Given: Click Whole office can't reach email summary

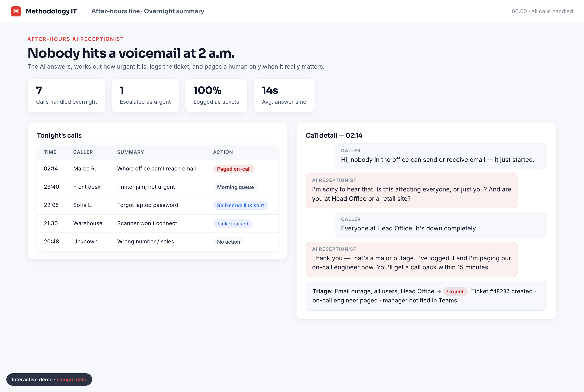Looking at the screenshot, I should (x=156, y=169).
